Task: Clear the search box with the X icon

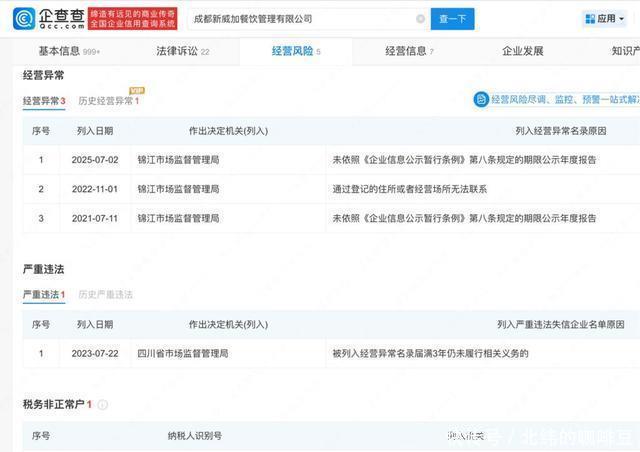Action: pos(420,19)
